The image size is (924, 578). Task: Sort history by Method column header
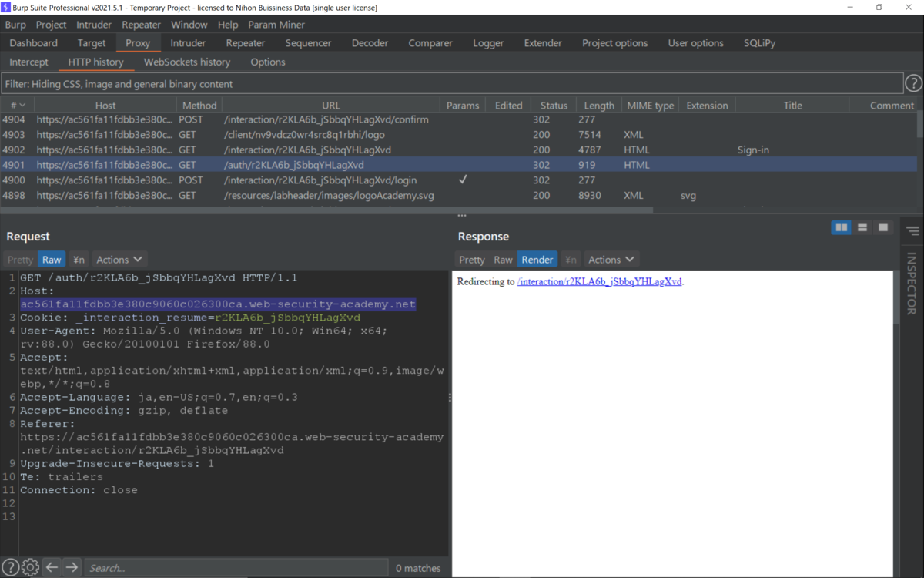199,106
